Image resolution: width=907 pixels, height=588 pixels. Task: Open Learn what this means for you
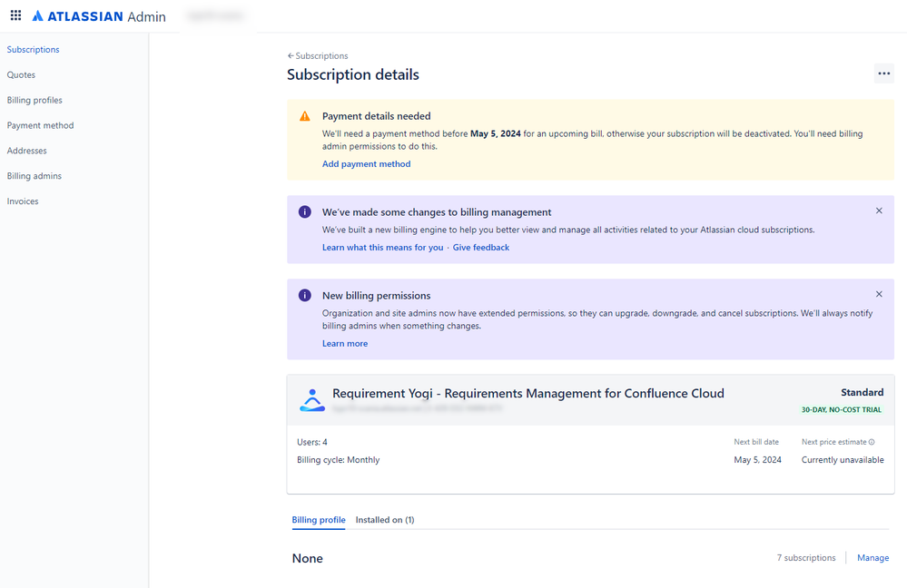tap(382, 248)
